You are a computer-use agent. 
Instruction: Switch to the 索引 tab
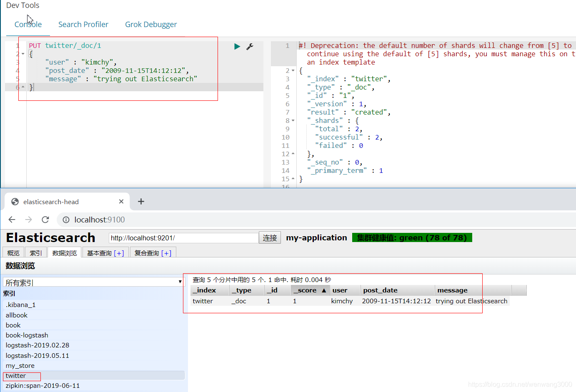[x=36, y=253]
